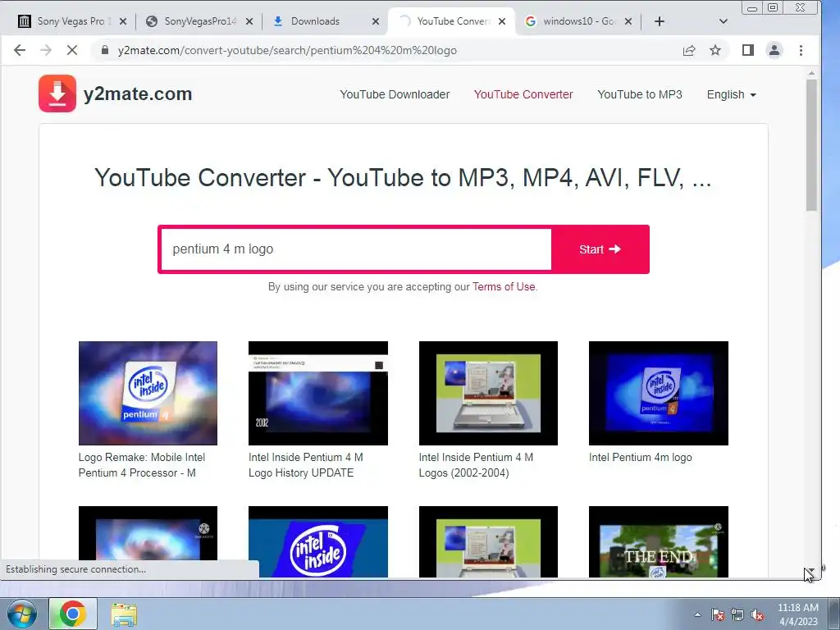Screen dimensions: 840x630
Task: Click title Intel Pentium 4m logo
Action: tap(640, 458)
